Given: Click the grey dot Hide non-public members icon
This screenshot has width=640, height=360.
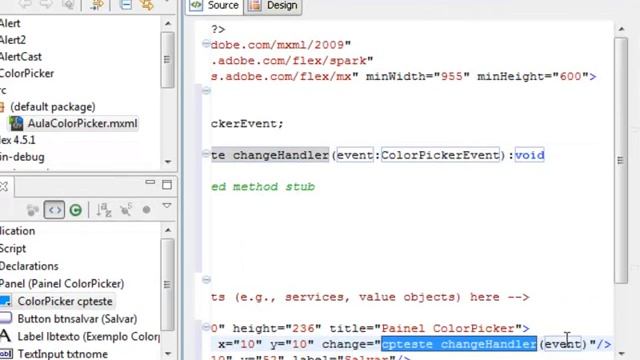Looking at the screenshot, I should 146,210.
